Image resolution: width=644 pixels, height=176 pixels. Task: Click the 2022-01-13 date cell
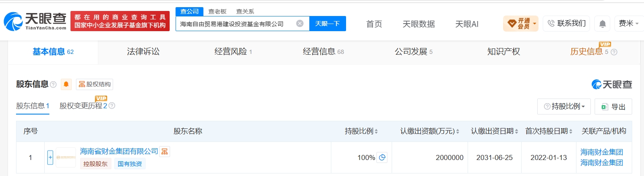click(x=549, y=157)
